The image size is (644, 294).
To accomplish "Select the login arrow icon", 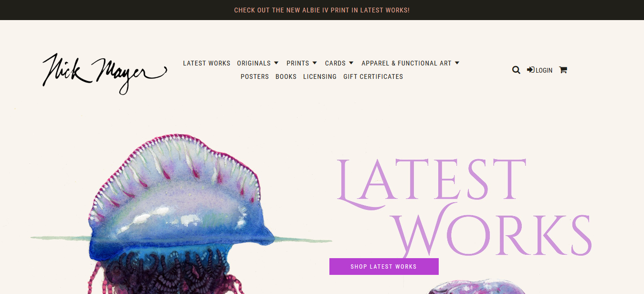I will click(x=531, y=70).
